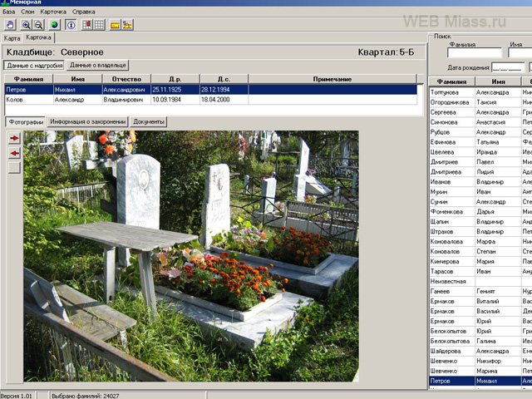
Task: Show previous photo with left red arrow
Action: (x=14, y=153)
